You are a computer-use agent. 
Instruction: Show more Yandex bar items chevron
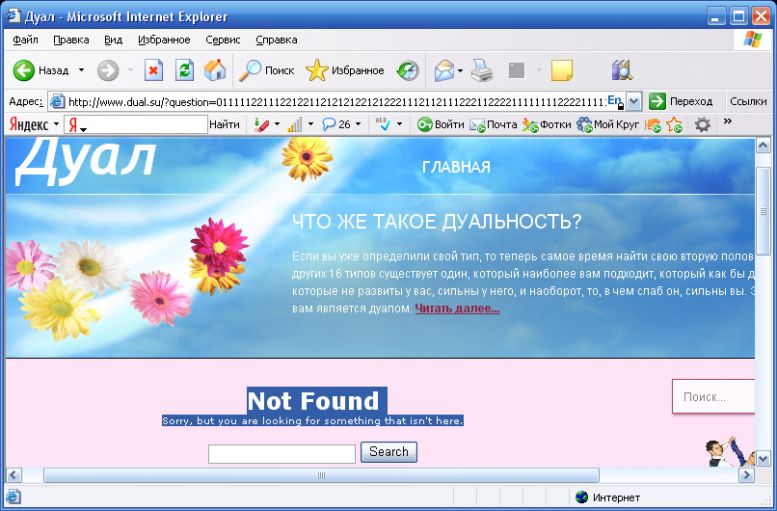pos(727,121)
